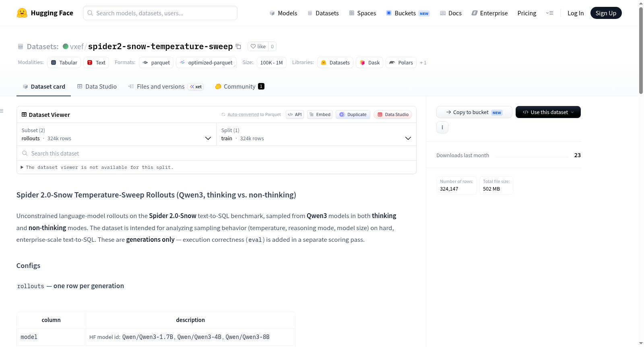
Task: Open the Enterprise navigation item
Action: (489, 13)
